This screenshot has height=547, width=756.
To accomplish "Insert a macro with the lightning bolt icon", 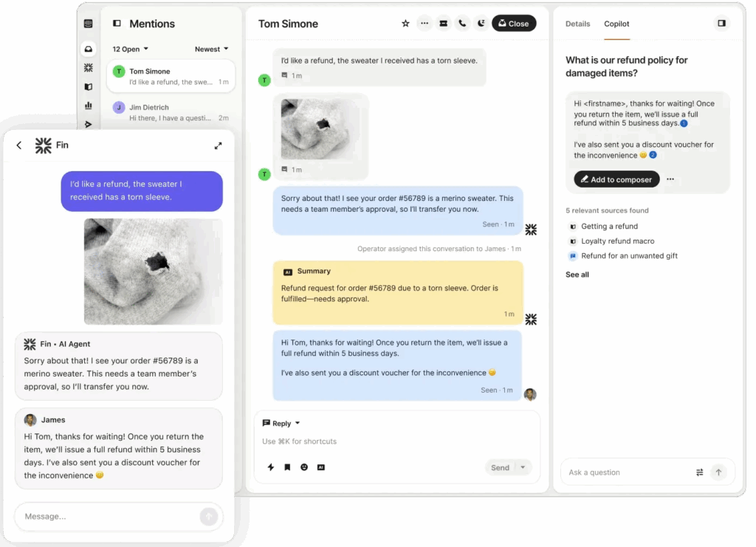I will pyautogui.click(x=270, y=467).
